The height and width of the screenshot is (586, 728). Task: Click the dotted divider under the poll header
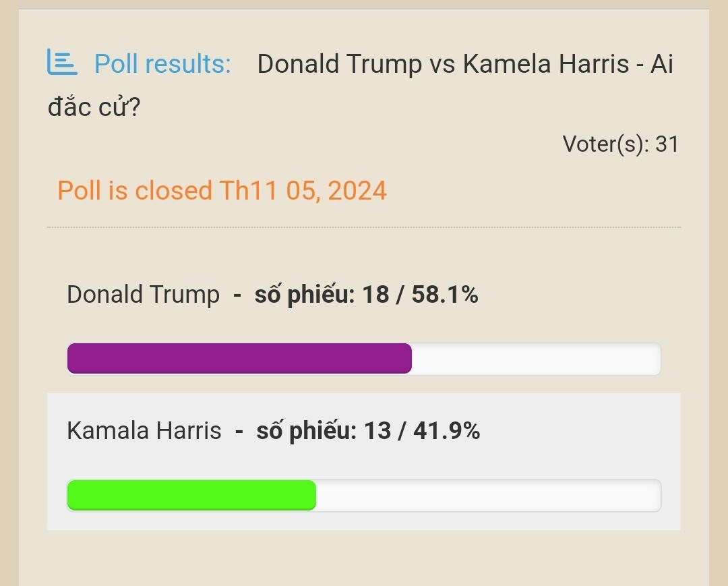[x=364, y=227]
